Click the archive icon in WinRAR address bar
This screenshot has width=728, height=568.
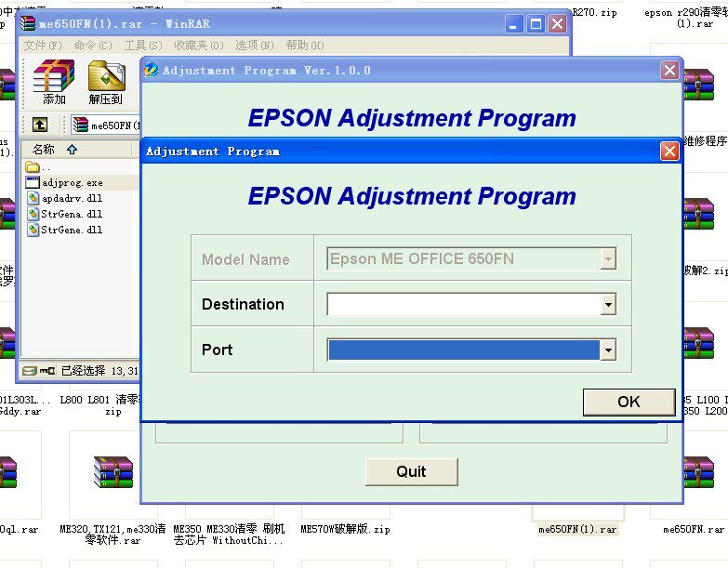(x=80, y=125)
